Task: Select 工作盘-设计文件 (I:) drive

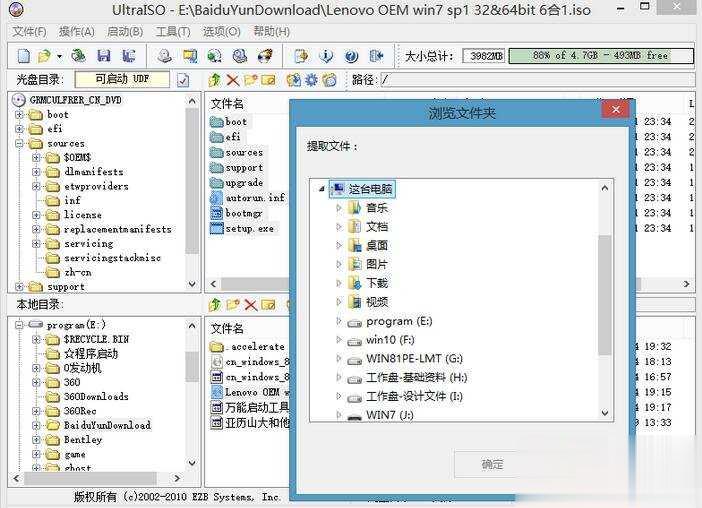Action: coord(414,396)
